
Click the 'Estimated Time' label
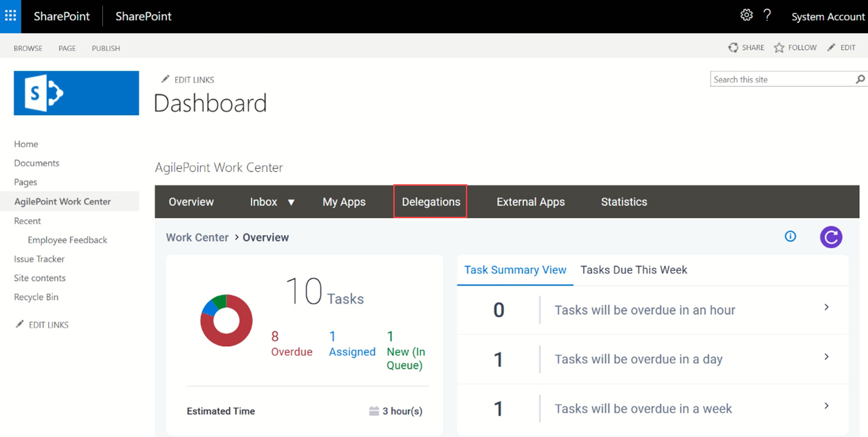221,411
